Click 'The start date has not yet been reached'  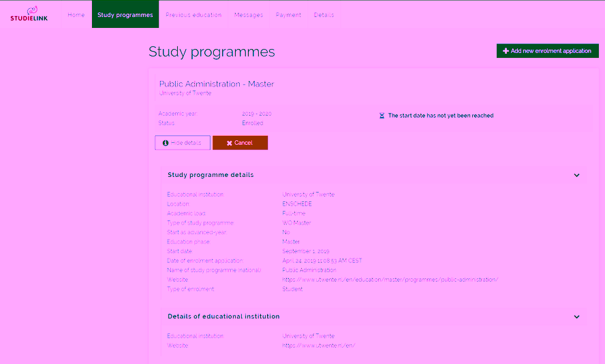click(x=441, y=116)
